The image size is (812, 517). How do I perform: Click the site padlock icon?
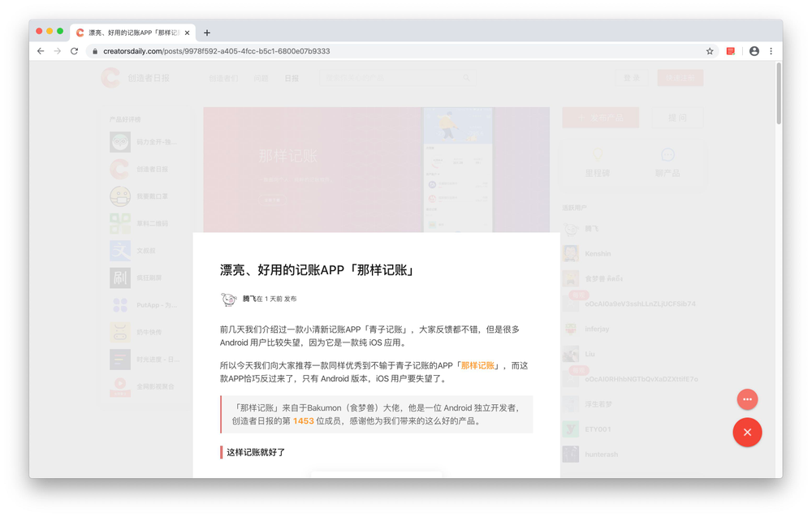coord(95,51)
